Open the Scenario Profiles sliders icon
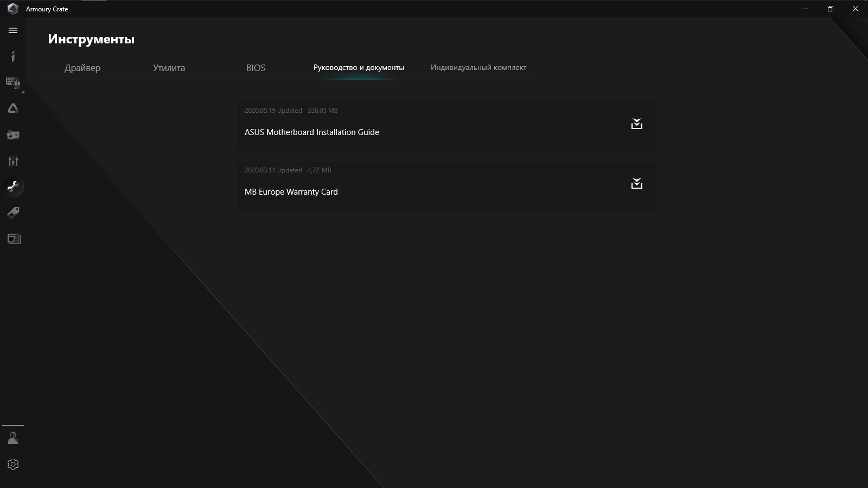This screenshot has width=868, height=488. click(13, 160)
